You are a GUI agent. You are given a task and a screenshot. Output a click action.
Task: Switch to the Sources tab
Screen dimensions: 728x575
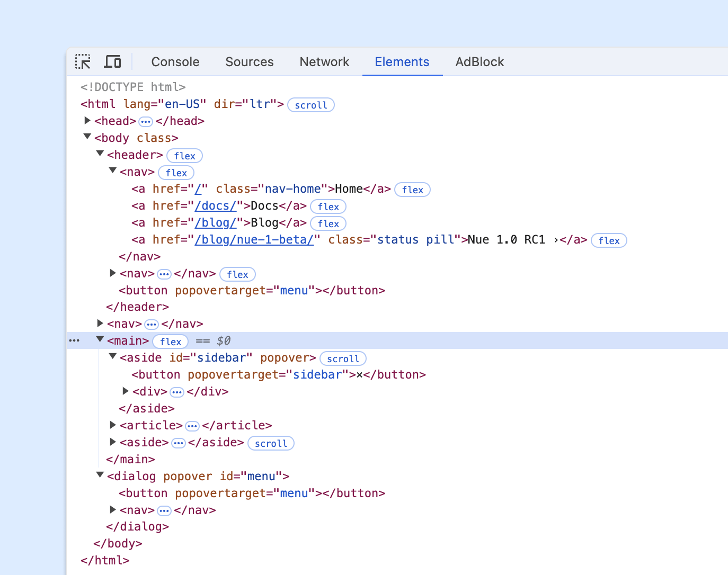click(x=250, y=62)
